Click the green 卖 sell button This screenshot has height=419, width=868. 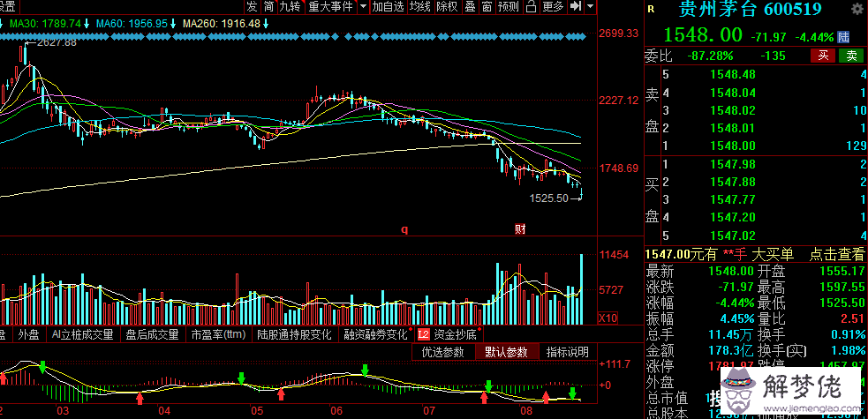(x=851, y=56)
